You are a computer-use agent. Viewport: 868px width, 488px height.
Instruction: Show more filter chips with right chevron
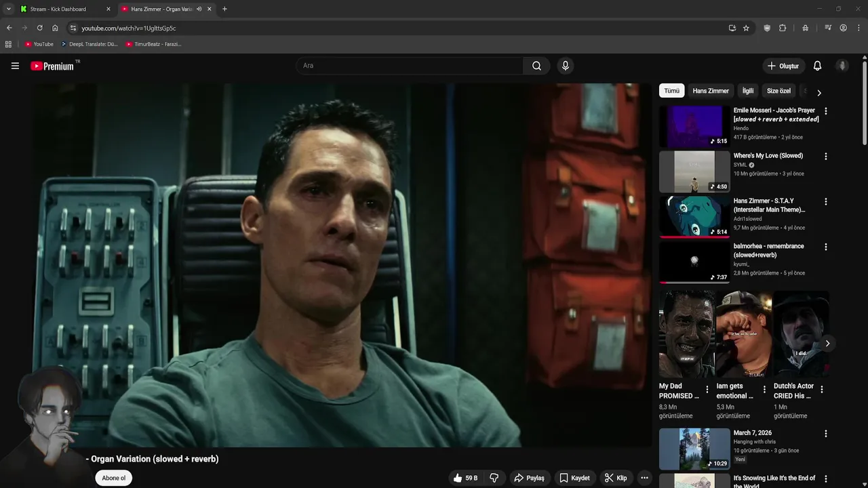[818, 93]
